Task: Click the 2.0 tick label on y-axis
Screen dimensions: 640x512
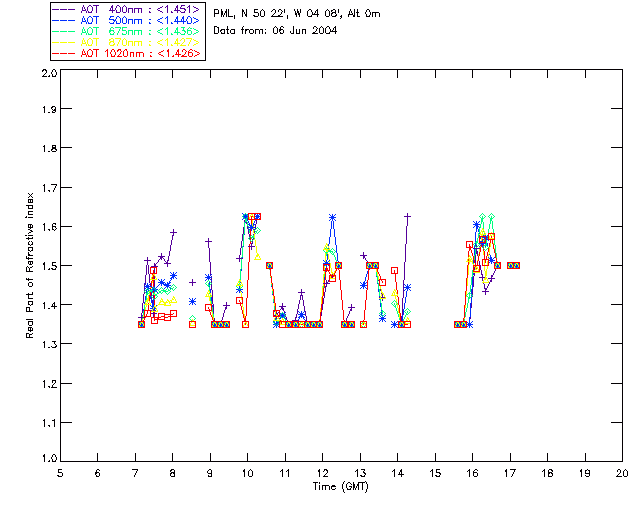Action: (x=47, y=74)
